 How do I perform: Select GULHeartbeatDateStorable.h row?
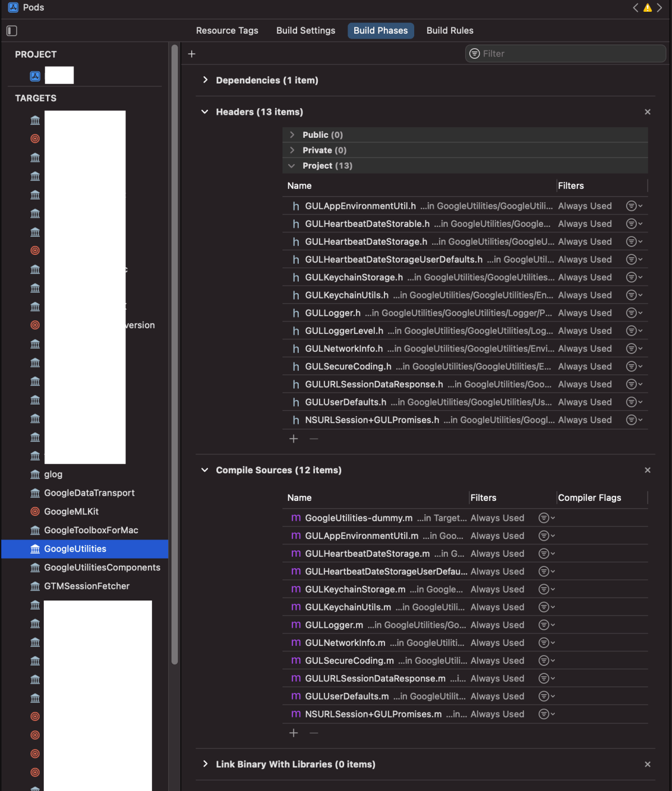465,224
